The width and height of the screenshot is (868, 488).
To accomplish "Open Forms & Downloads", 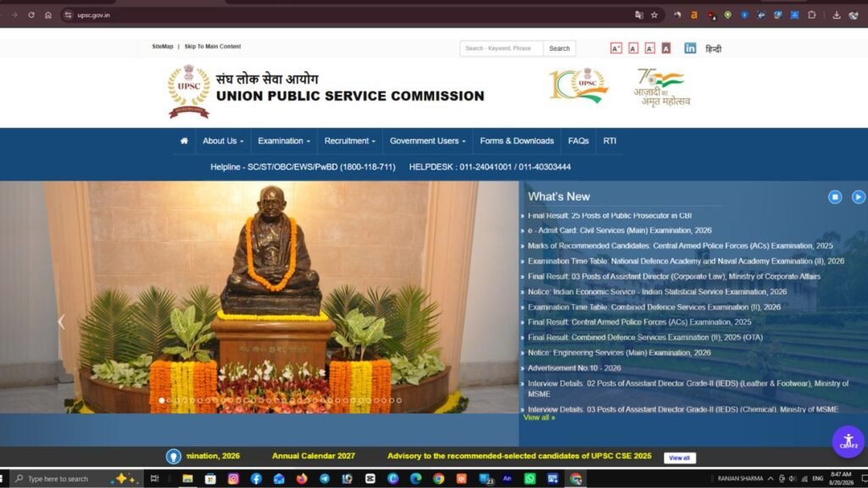I will point(516,141).
